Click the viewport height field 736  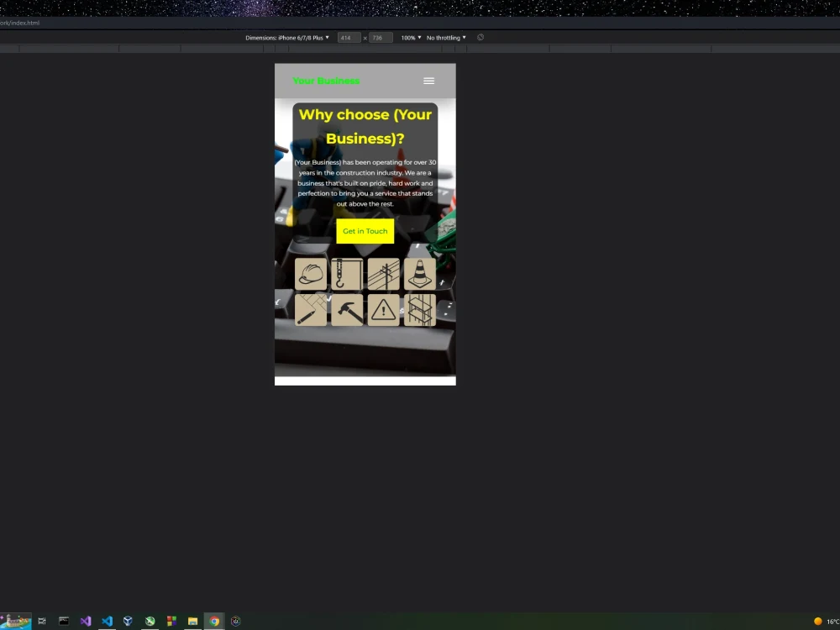tap(381, 38)
